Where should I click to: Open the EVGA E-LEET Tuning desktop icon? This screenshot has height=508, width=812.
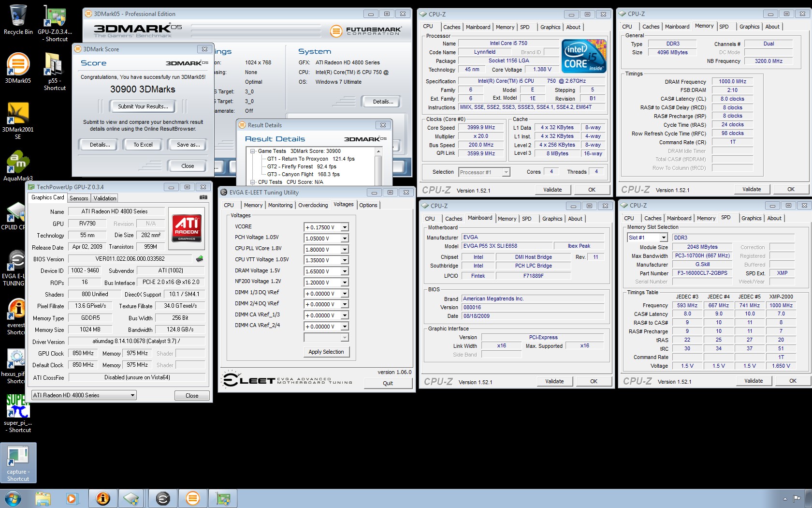pos(14,268)
